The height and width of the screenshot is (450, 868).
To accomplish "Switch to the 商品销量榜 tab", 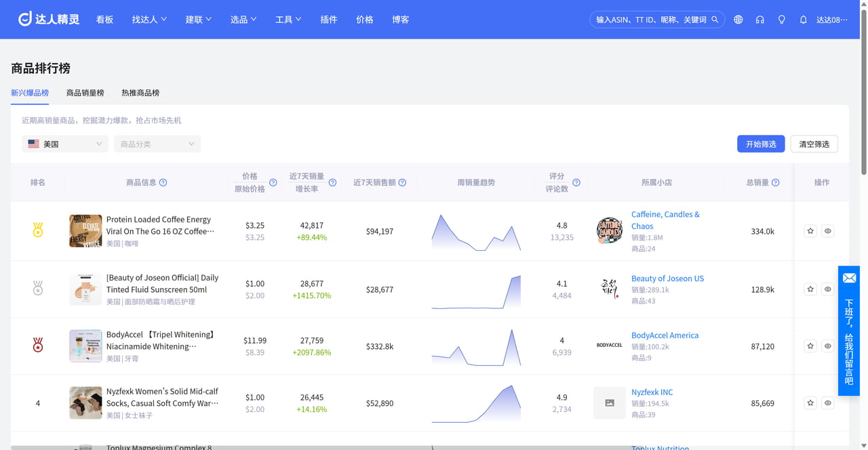I will (84, 93).
